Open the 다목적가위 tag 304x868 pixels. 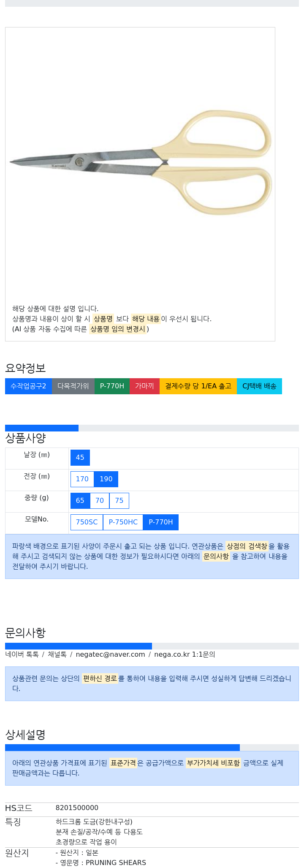[x=73, y=386]
